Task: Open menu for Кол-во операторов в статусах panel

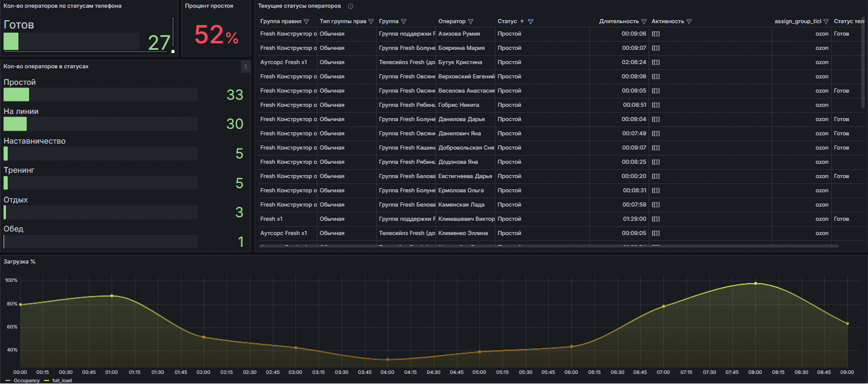Action: 246,66
